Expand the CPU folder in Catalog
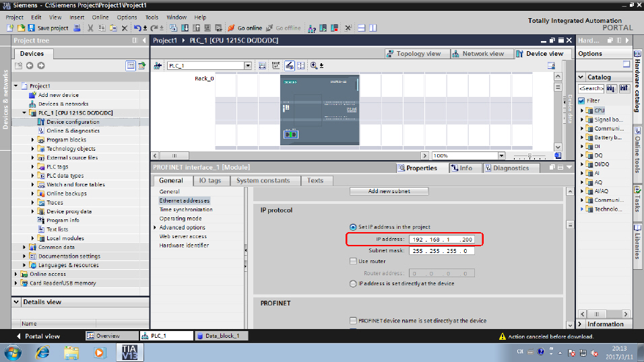This screenshot has height=362, width=644. click(582, 110)
